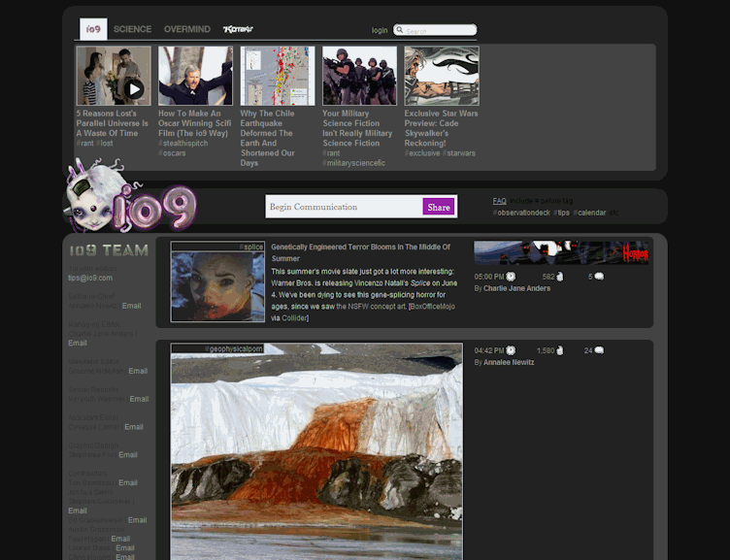Open the Kotaku logo tab
The height and width of the screenshot is (560, 730).
tap(238, 29)
